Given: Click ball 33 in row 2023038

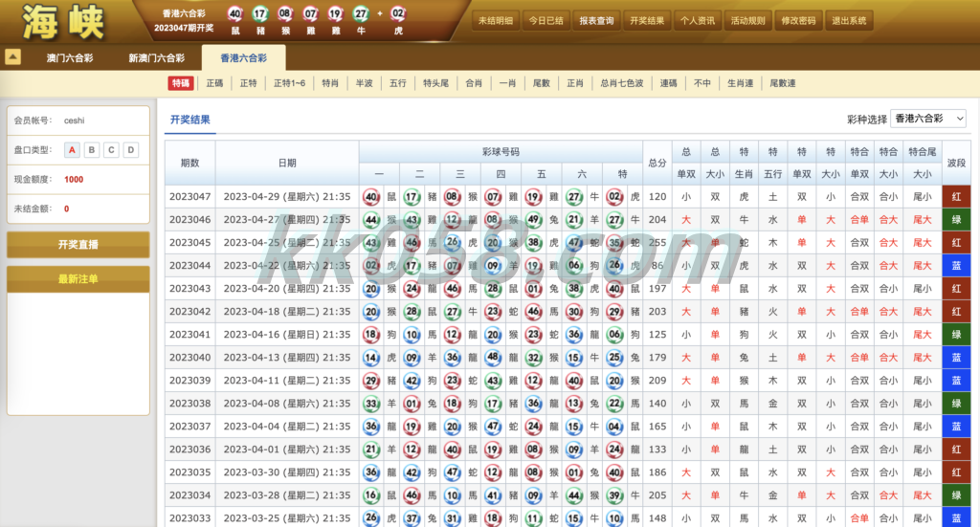Looking at the screenshot, I should tap(371, 404).
